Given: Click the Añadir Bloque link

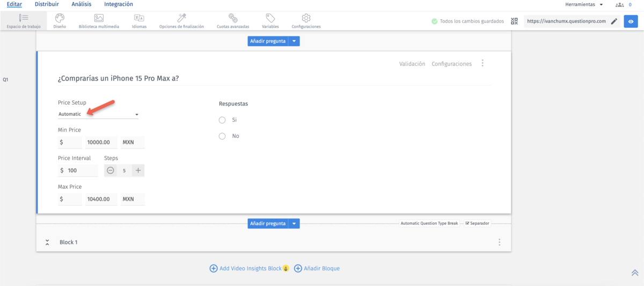Looking at the screenshot, I should [322, 268].
